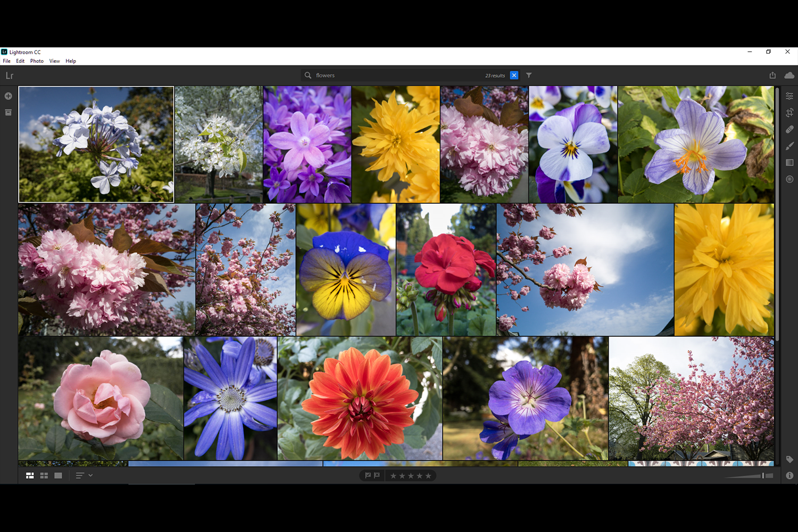Open the Help menu
The image size is (798, 532).
[x=70, y=61]
